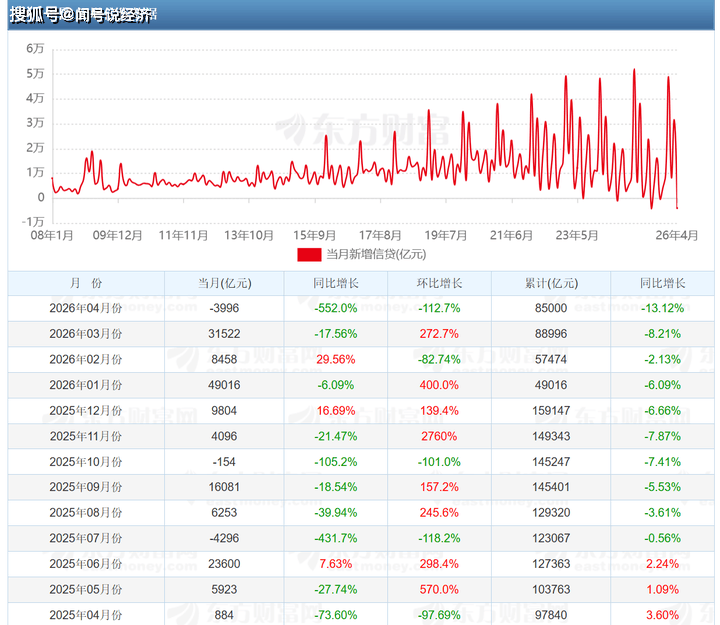
Task: Click the 570.0% month-over-month value
Action: click(x=439, y=590)
